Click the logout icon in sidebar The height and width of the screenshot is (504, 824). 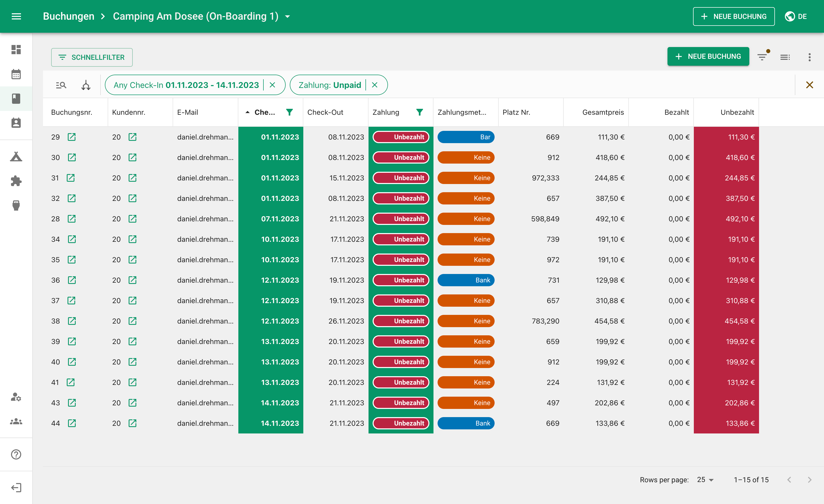[16, 487]
